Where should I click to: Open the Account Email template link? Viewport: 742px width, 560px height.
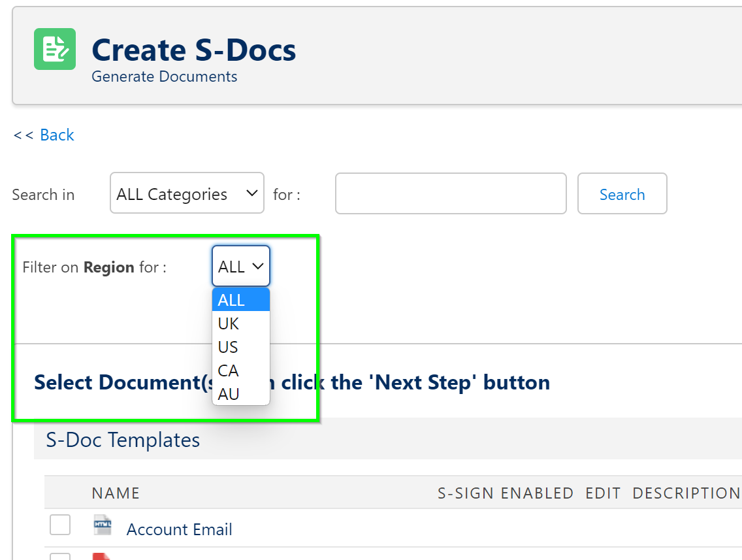click(x=180, y=529)
